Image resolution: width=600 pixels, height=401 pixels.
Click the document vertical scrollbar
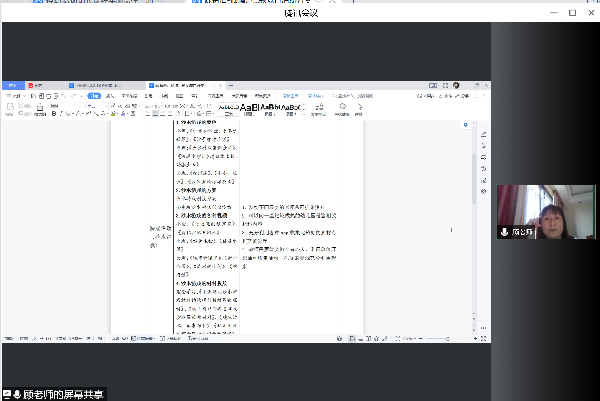pos(474,178)
